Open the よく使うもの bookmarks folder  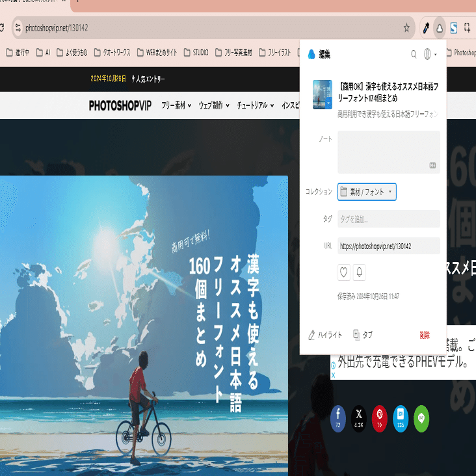tap(72, 53)
